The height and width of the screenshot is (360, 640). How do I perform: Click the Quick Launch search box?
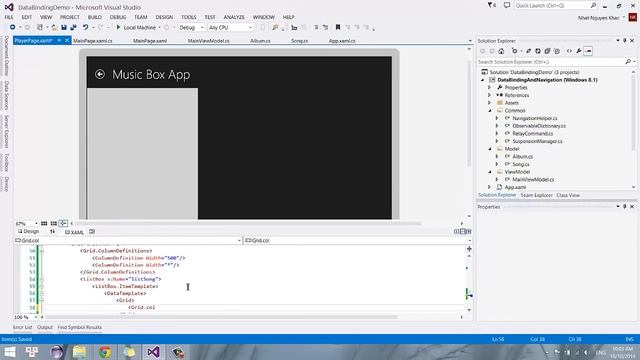[x=555, y=6]
